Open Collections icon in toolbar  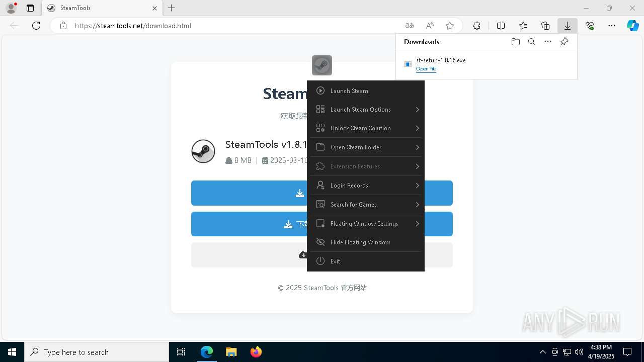[x=545, y=26]
